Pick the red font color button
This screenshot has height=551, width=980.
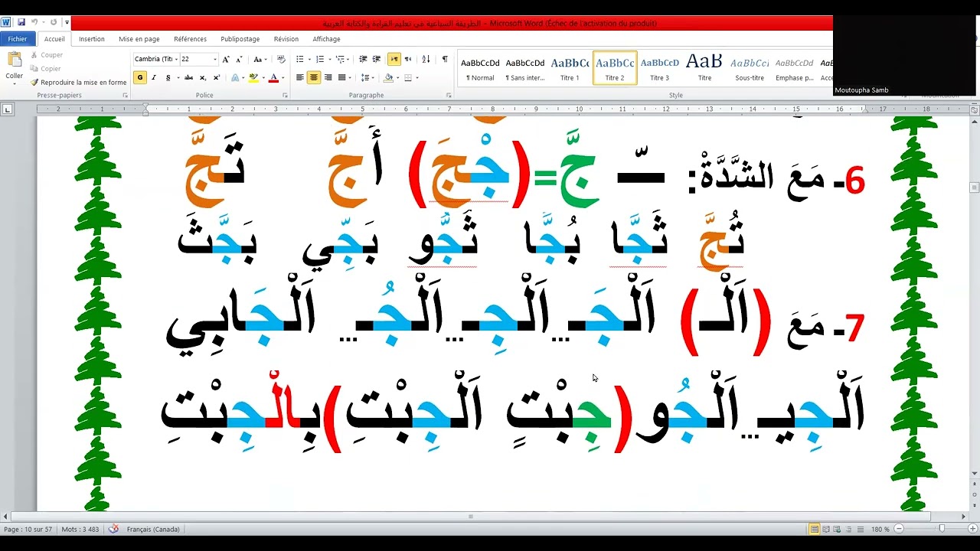pyautogui.click(x=273, y=77)
